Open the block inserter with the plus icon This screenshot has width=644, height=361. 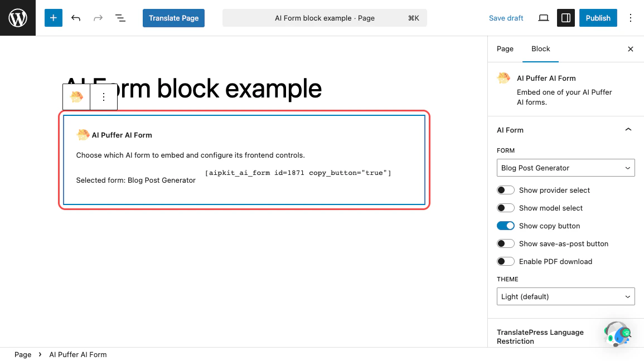pyautogui.click(x=53, y=17)
